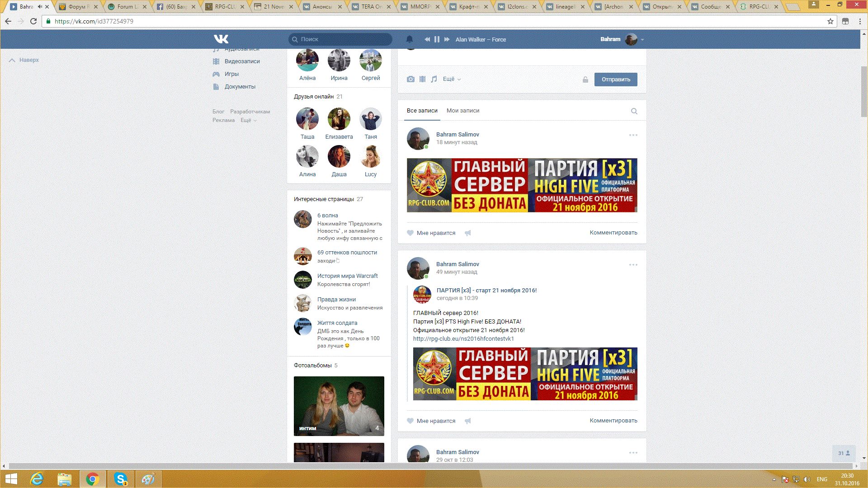Attach music using the note icon
The height and width of the screenshot is (488, 868).
click(434, 79)
